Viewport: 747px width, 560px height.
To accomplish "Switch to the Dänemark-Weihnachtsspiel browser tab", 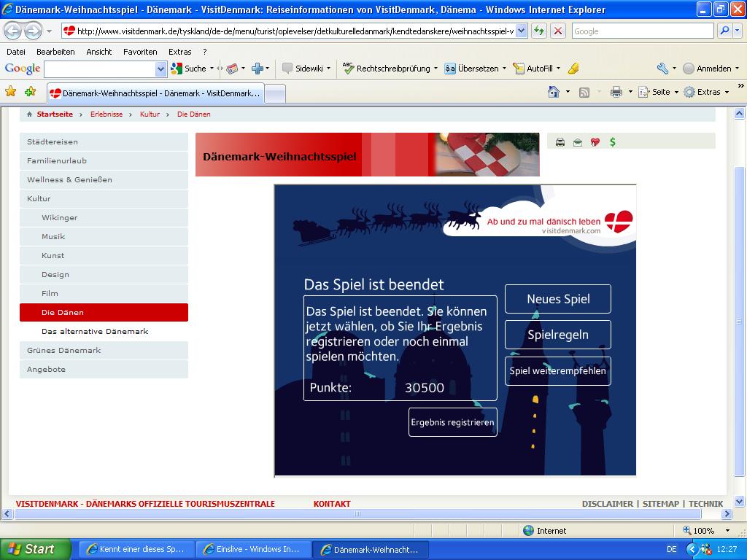I will tap(155, 93).
